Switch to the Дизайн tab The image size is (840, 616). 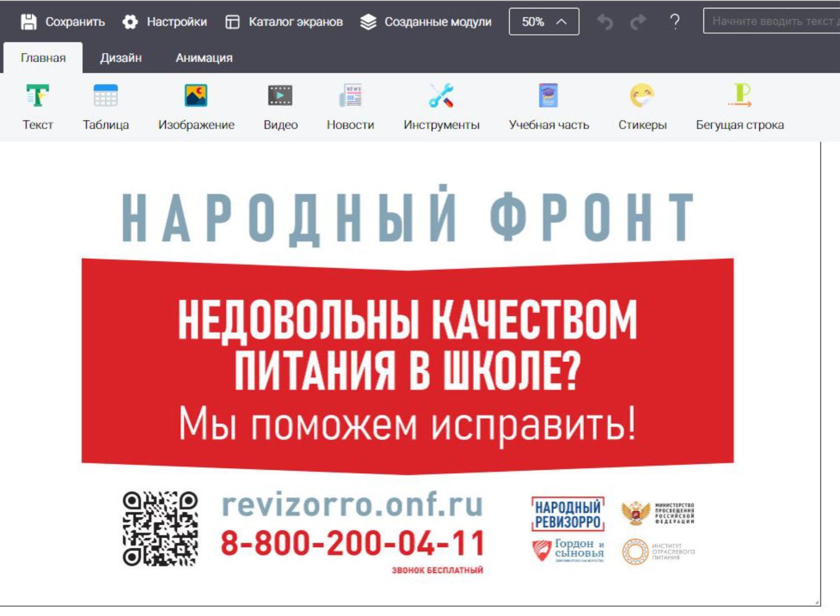coord(121,58)
